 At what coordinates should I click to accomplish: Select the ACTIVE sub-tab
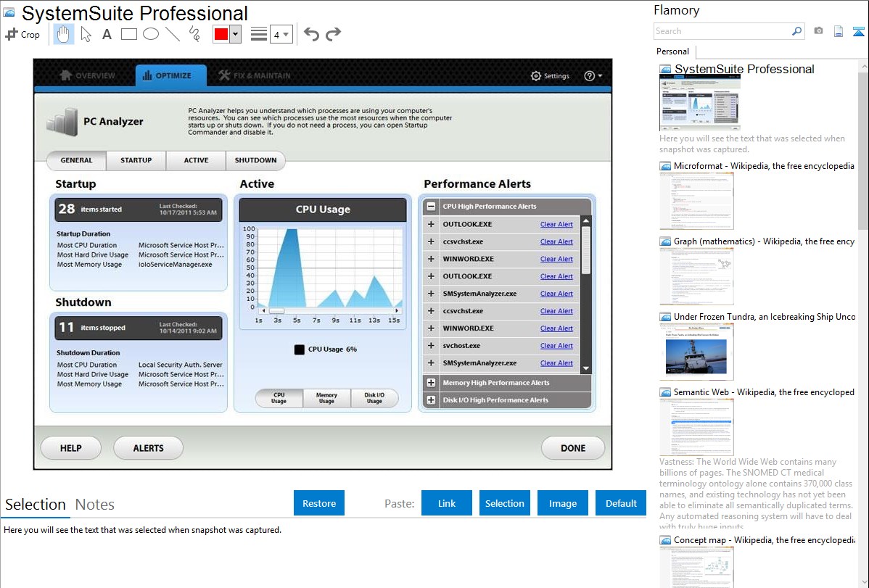click(196, 160)
